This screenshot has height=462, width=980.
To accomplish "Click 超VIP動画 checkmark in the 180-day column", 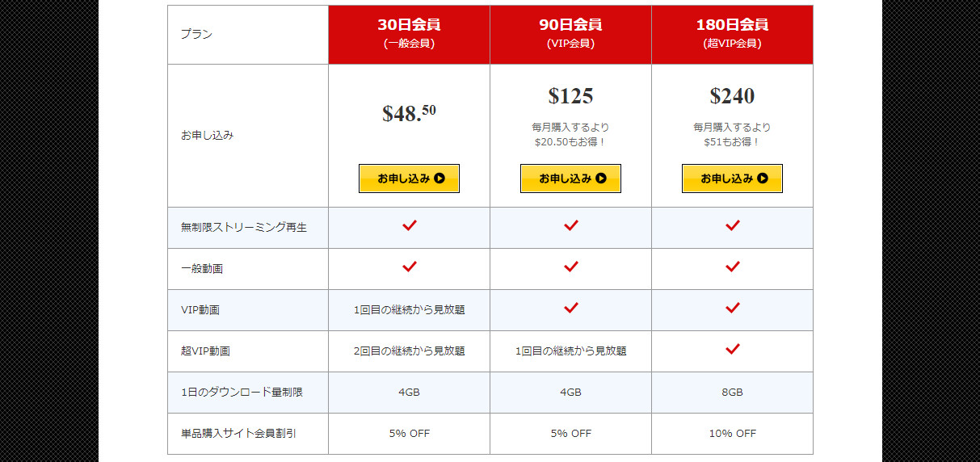I will click(733, 349).
